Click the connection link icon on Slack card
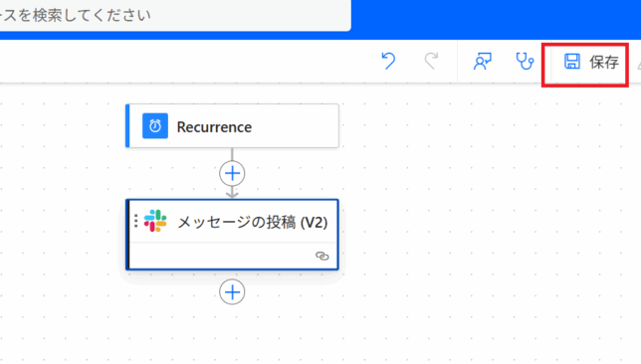The image size is (641, 364). [322, 257]
